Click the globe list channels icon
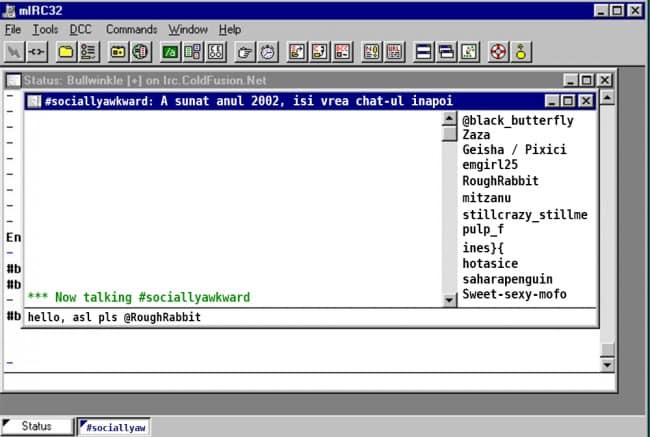650x437 pixels. click(x=141, y=52)
